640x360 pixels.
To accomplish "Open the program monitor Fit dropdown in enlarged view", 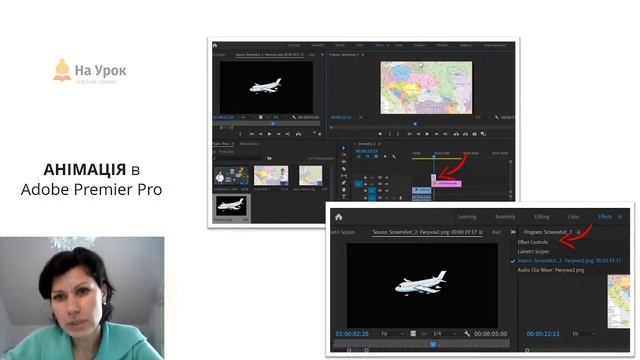I will click(584, 333).
